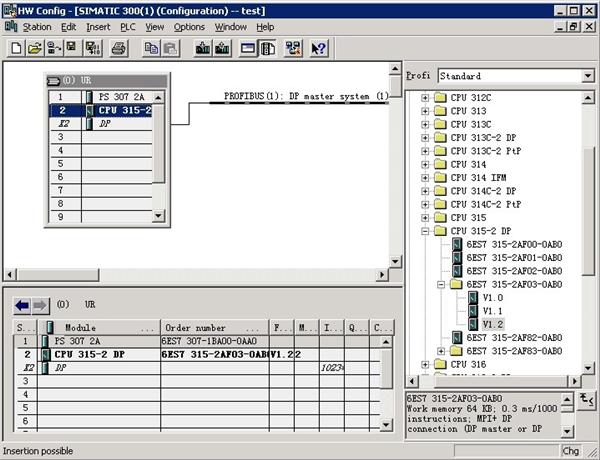Expand the CPU 316 folder

pyautogui.click(x=425, y=364)
